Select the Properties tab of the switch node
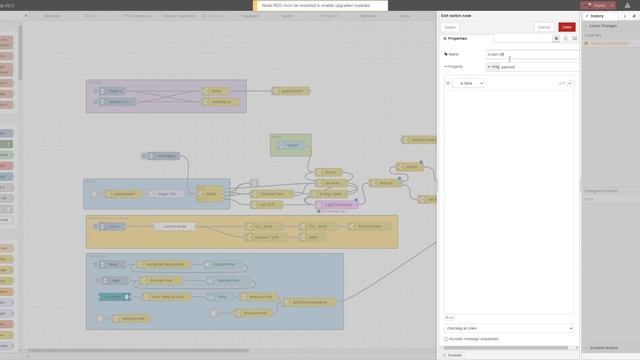 (467, 38)
